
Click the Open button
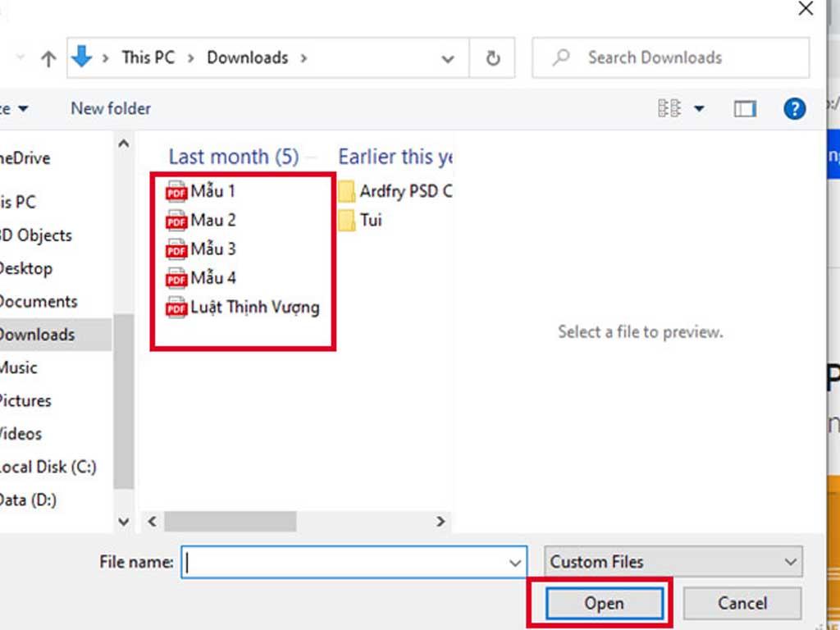[x=604, y=603]
